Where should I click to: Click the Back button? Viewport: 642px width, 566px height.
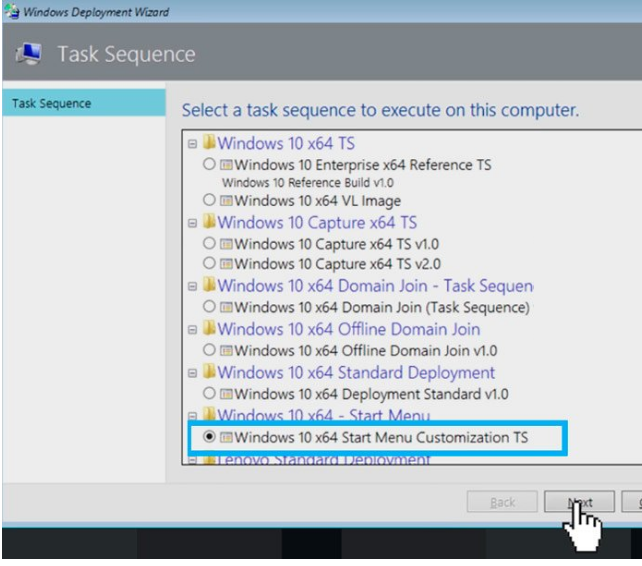tap(502, 502)
